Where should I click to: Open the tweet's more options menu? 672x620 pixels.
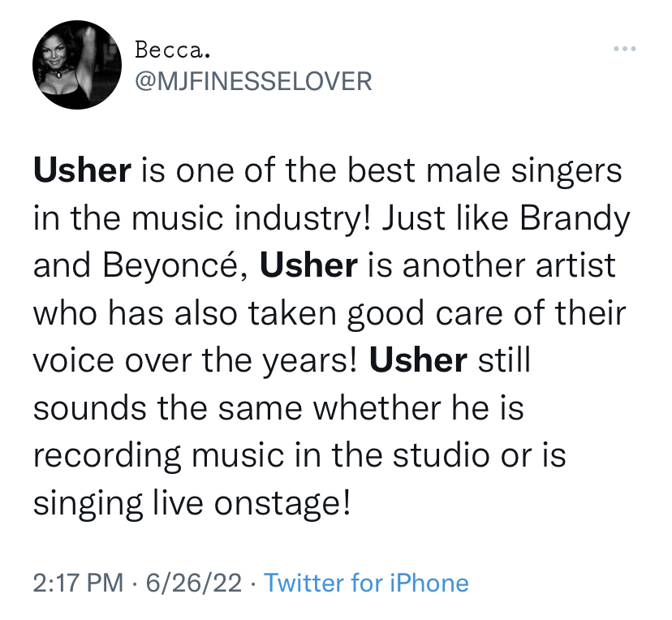coord(625,50)
